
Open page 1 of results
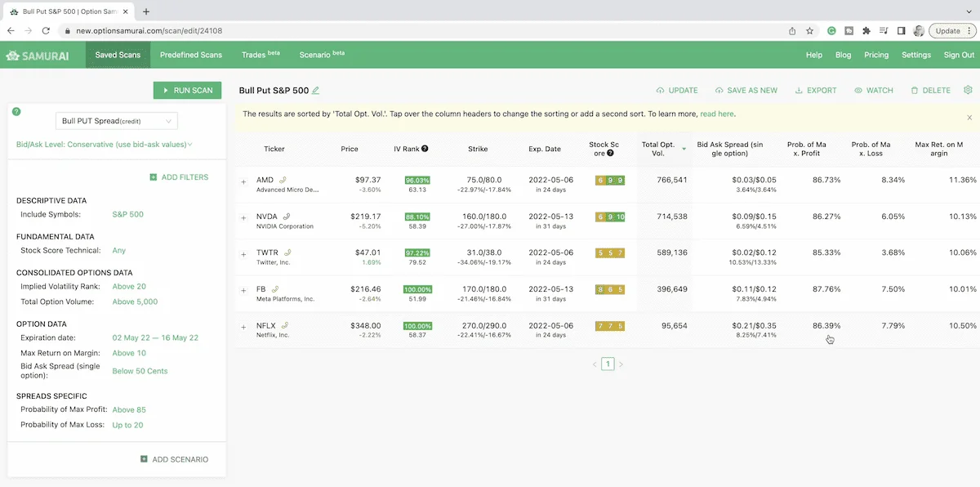(608, 364)
